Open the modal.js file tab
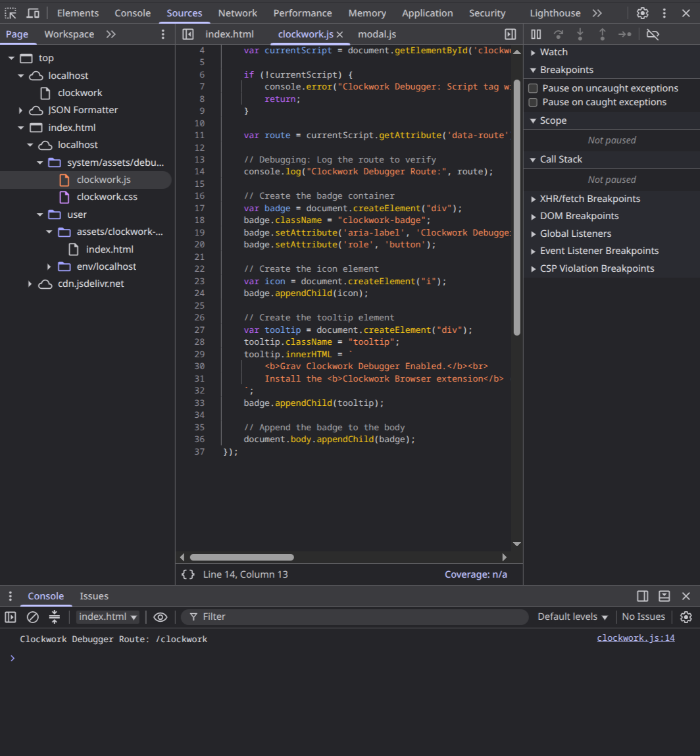The image size is (700, 756). click(x=377, y=34)
